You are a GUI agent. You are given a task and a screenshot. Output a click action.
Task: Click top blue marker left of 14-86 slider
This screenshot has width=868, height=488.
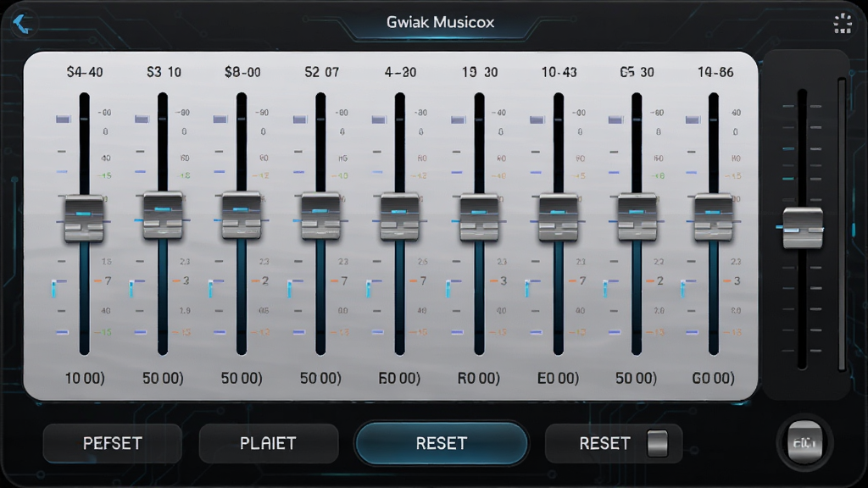[x=693, y=119]
